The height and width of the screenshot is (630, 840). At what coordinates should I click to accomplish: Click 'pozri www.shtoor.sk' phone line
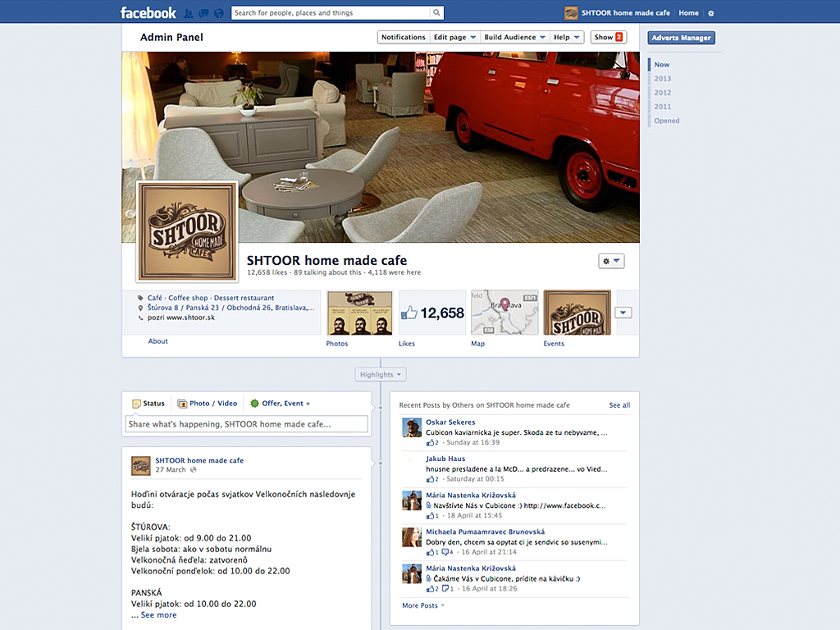(x=181, y=317)
